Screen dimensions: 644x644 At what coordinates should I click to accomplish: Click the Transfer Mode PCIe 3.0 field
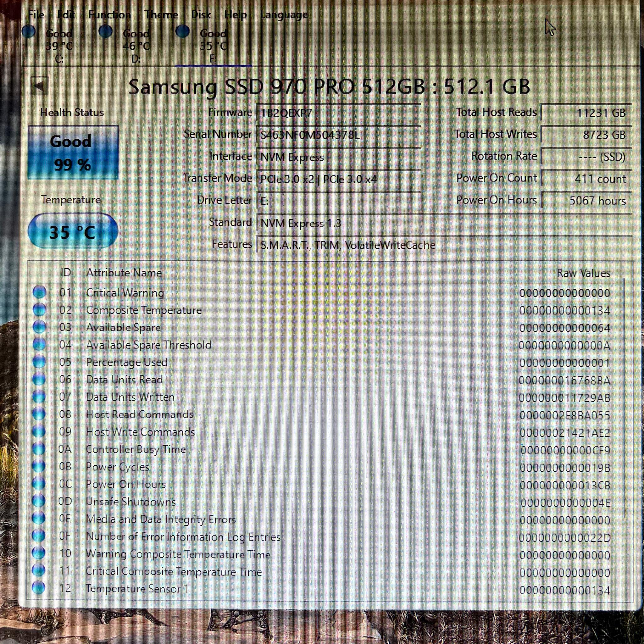[x=338, y=179]
